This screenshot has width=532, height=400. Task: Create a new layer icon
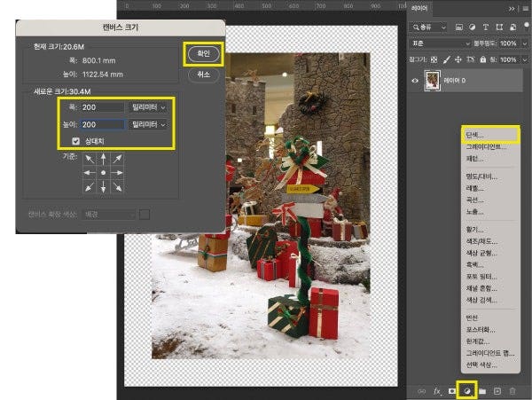click(497, 391)
